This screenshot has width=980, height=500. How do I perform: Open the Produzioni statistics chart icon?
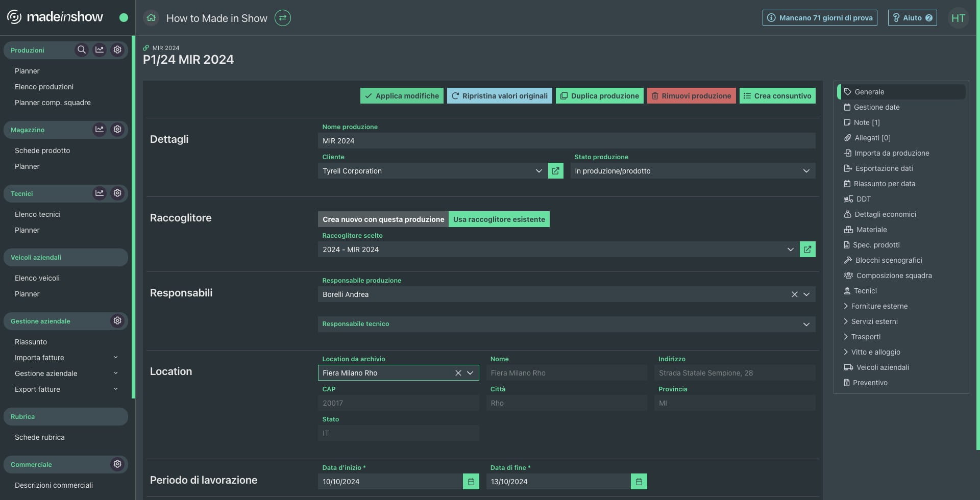(x=100, y=49)
